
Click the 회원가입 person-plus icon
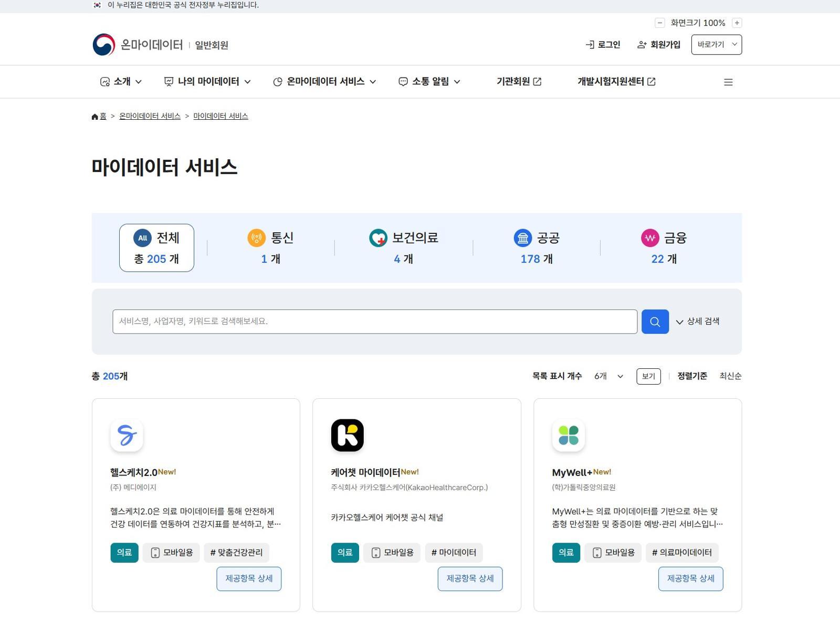[642, 45]
